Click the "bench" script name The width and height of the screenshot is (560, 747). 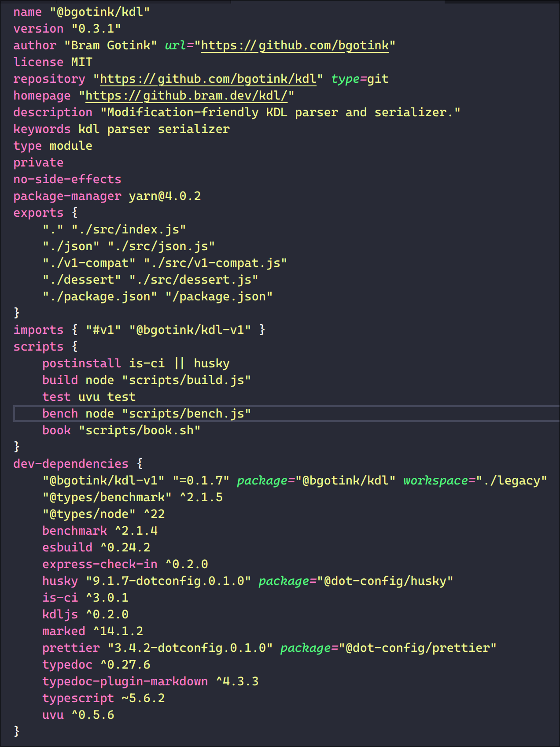pyautogui.click(x=60, y=414)
